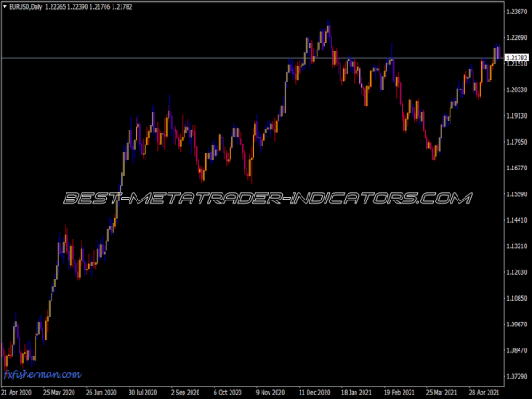Click the 6 Oct 2020 date label

pyautogui.click(x=227, y=390)
